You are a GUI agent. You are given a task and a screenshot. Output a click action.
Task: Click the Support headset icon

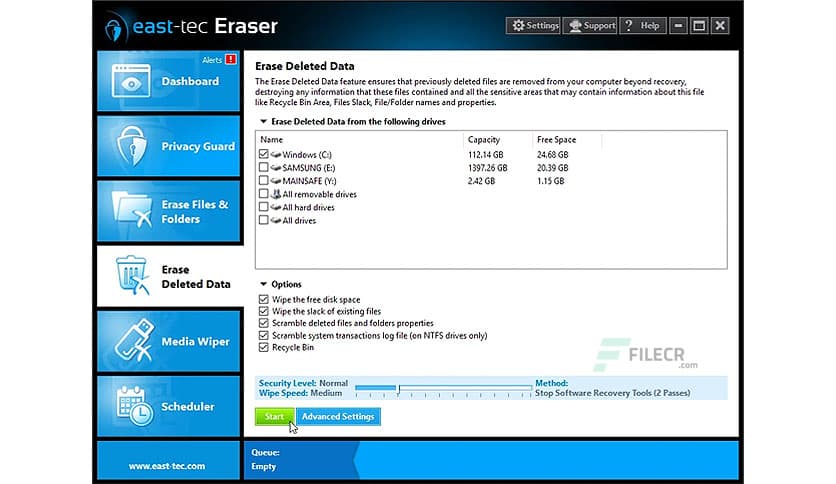(x=575, y=26)
